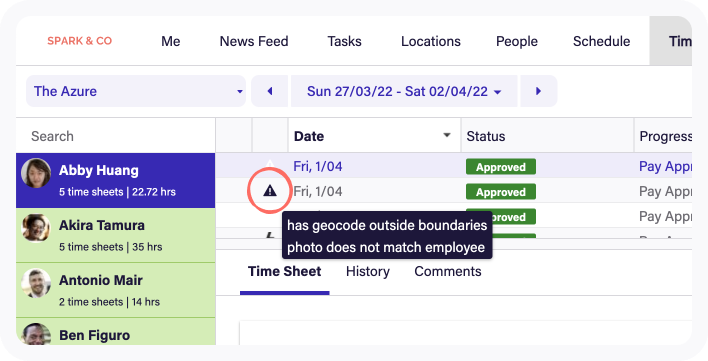Open the Me menu
708x361 pixels.
[171, 41]
